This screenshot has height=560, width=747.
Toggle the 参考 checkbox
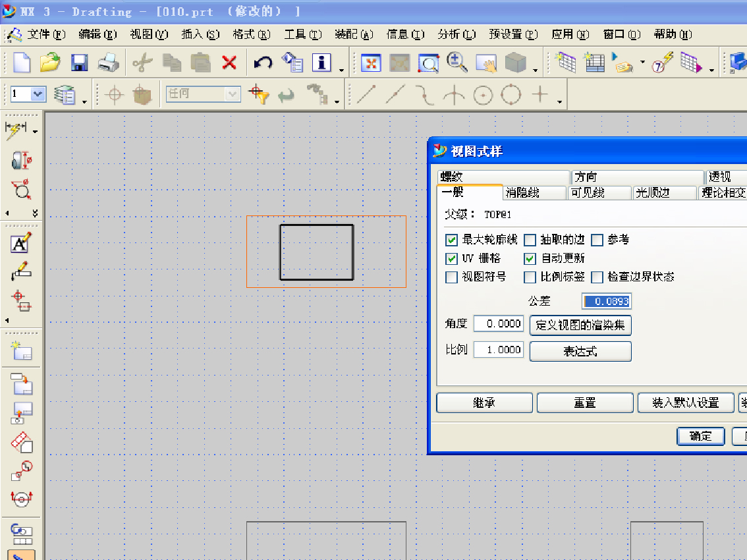click(597, 240)
